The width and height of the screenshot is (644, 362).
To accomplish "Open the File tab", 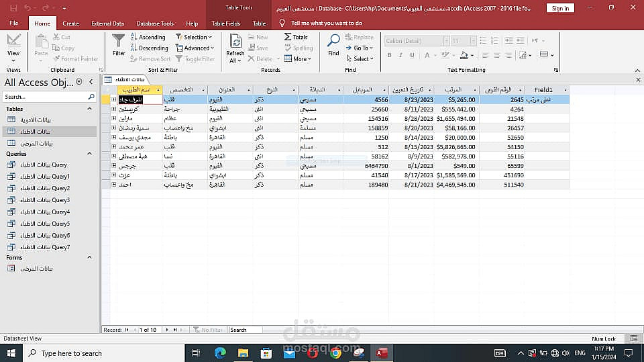I will point(14,24).
